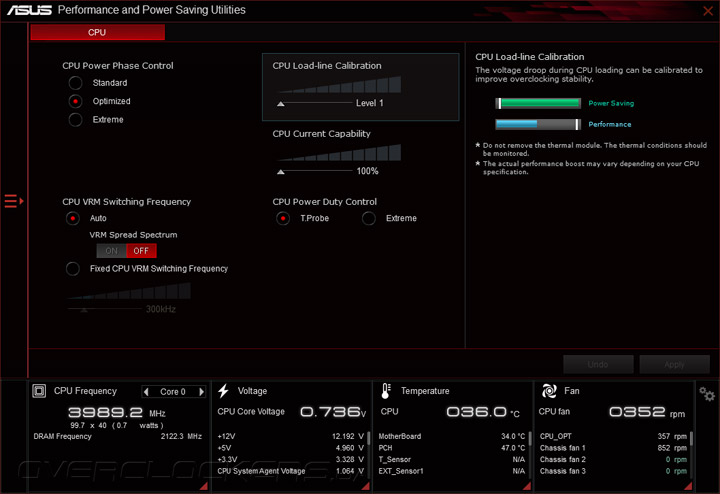Click the Fan icon

click(549, 391)
